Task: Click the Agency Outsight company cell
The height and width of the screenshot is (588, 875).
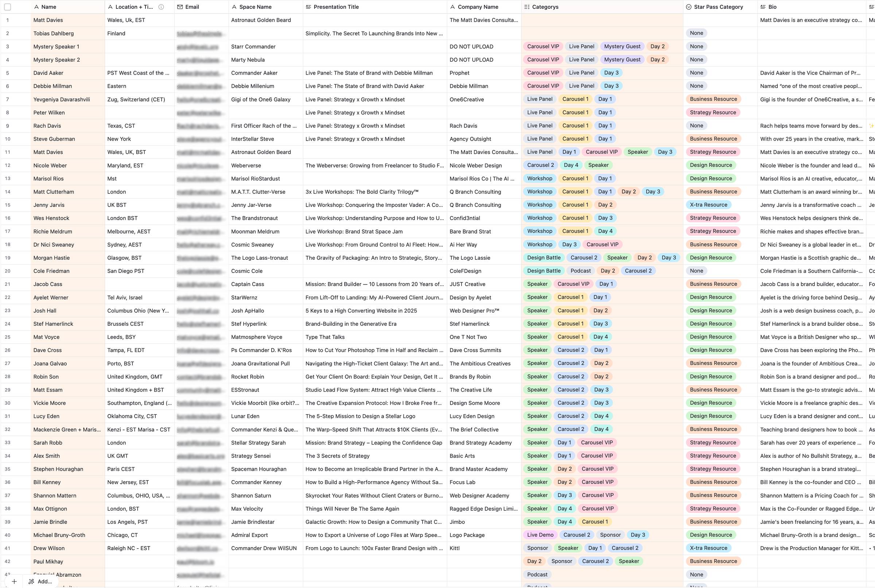Action: tap(484, 139)
